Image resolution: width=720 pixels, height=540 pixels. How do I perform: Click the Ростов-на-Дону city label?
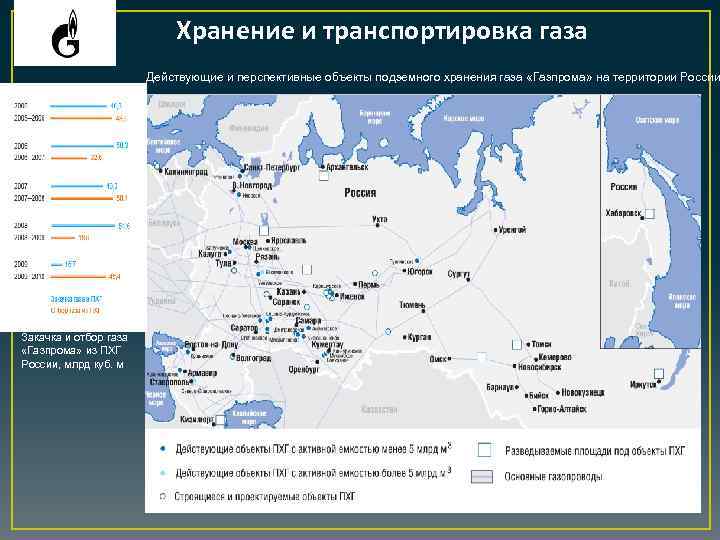tap(212, 345)
